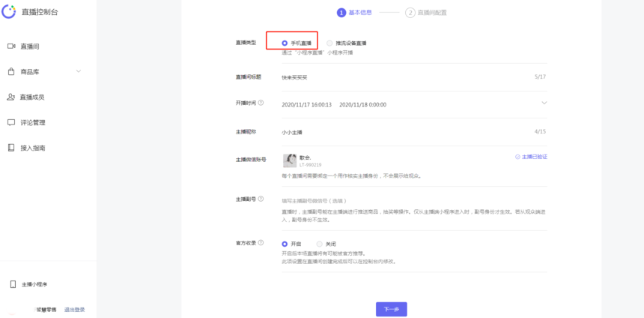Click the 下一步 button
Image resolution: width=644 pixels, height=318 pixels.
(x=391, y=309)
